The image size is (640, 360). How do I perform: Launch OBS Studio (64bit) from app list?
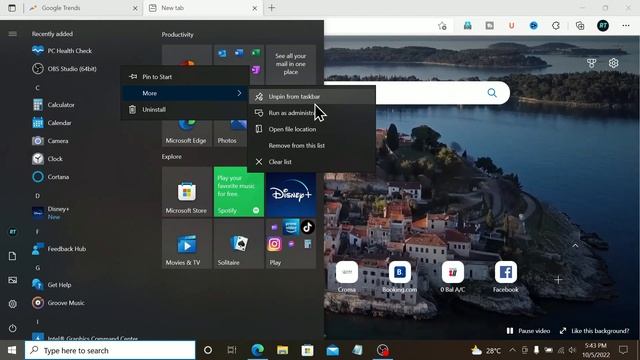point(64,69)
